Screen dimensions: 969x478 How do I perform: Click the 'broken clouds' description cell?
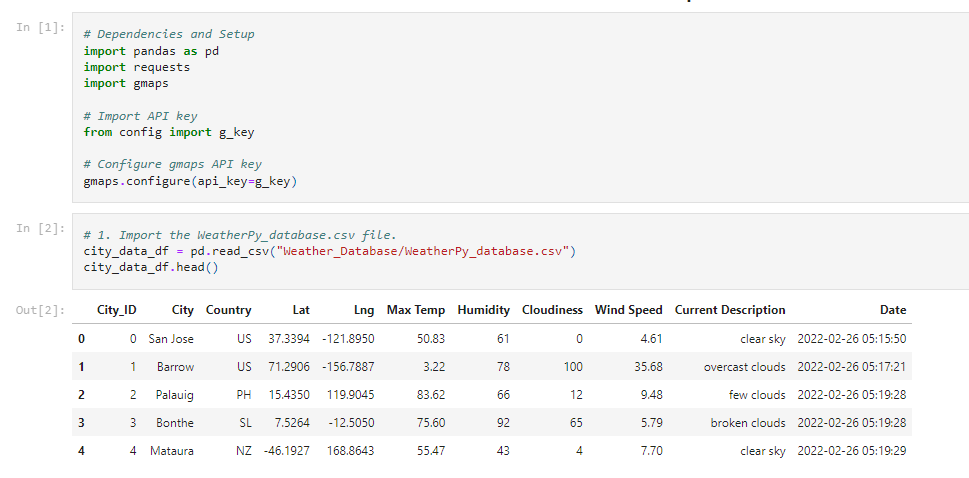[x=748, y=423]
